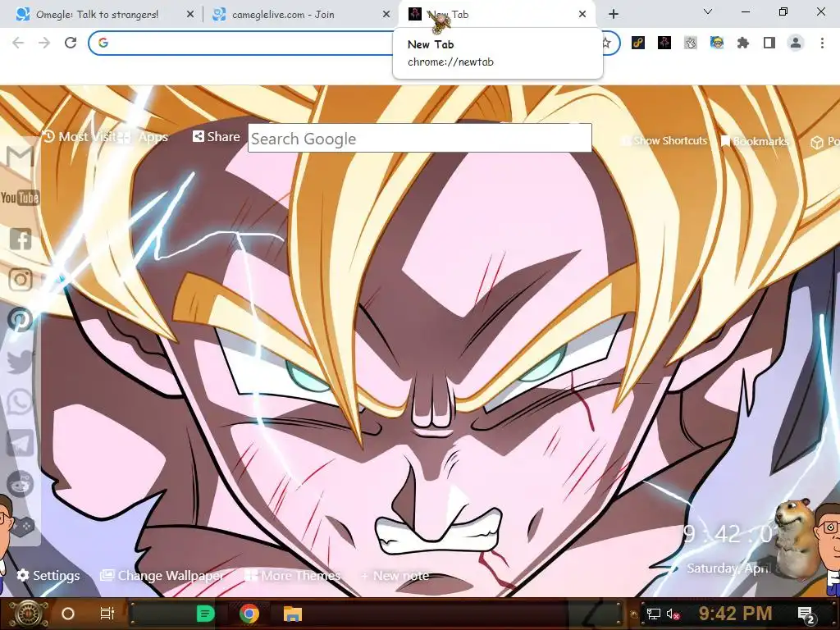Click the hand cursor extension icon
The height and width of the screenshot is (630, 840).
click(x=691, y=43)
